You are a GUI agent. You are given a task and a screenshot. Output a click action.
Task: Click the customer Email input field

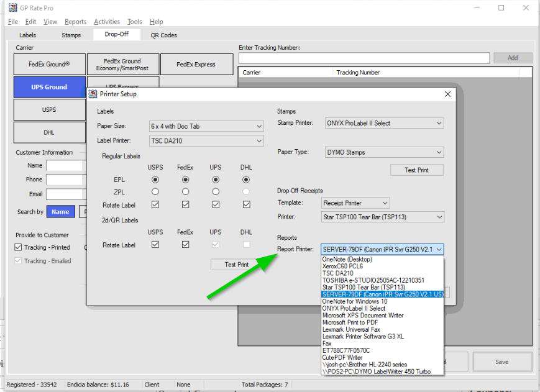click(x=66, y=194)
